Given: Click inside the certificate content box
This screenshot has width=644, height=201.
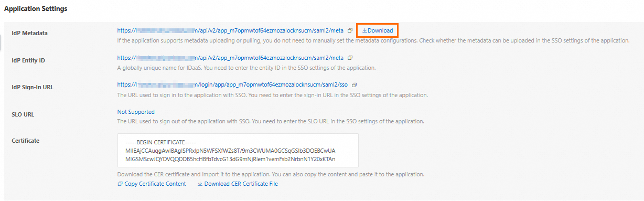Looking at the screenshot, I should (238, 150).
